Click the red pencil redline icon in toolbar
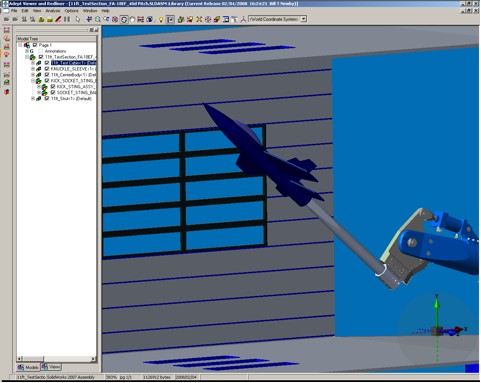Image resolution: width=481 pixels, height=383 pixels. [58, 19]
